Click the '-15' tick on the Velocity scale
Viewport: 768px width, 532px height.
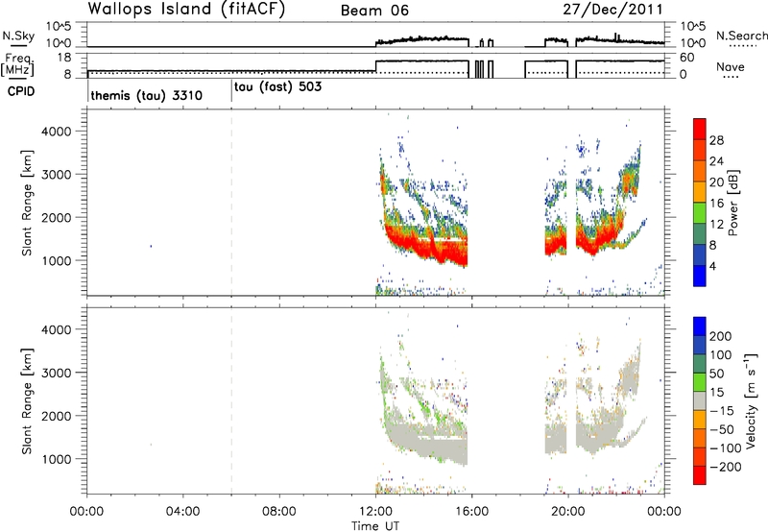coord(722,410)
